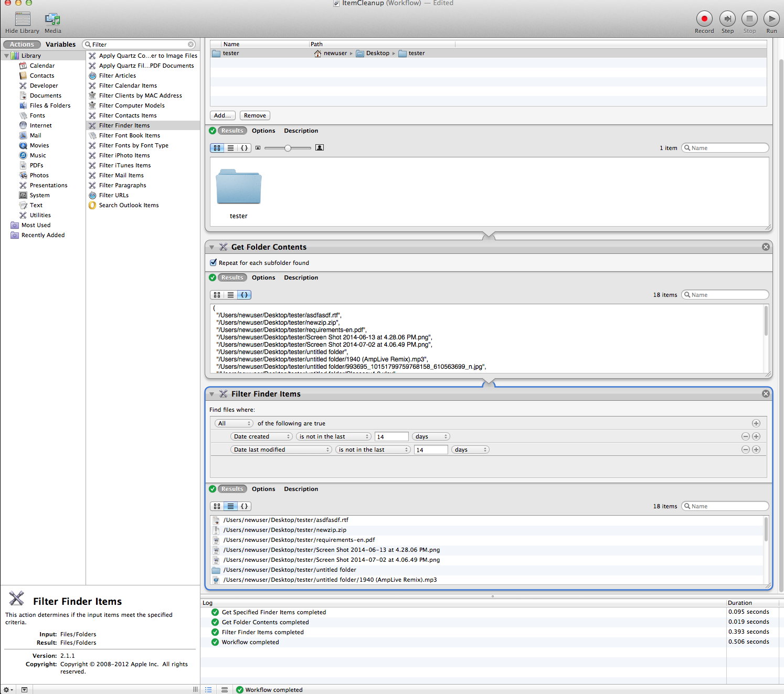Open Description tab of Get Folder Contents

(301, 277)
